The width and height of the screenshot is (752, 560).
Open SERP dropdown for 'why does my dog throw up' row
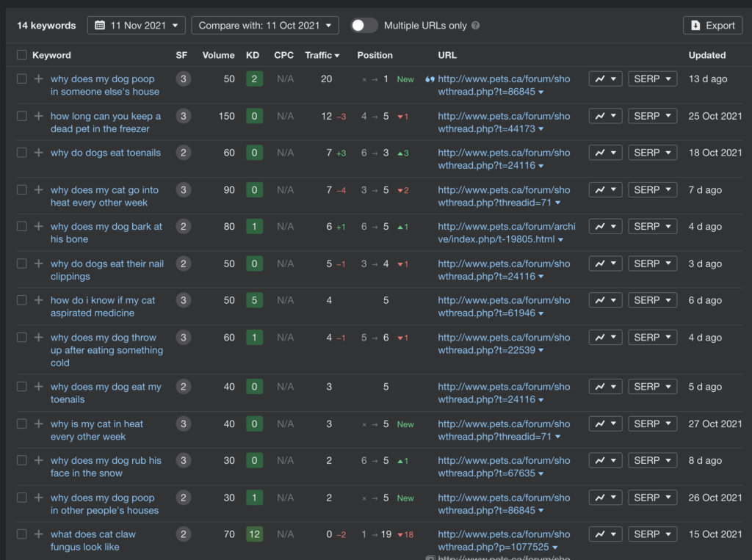tap(652, 338)
